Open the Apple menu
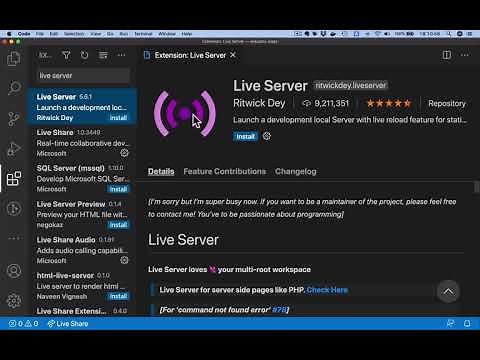The width and height of the screenshot is (480, 360). (9, 34)
